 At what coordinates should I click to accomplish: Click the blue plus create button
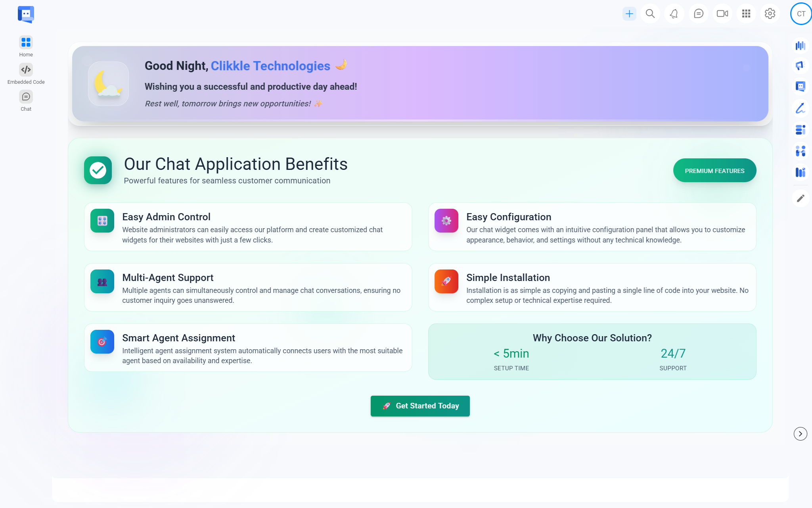[629, 14]
